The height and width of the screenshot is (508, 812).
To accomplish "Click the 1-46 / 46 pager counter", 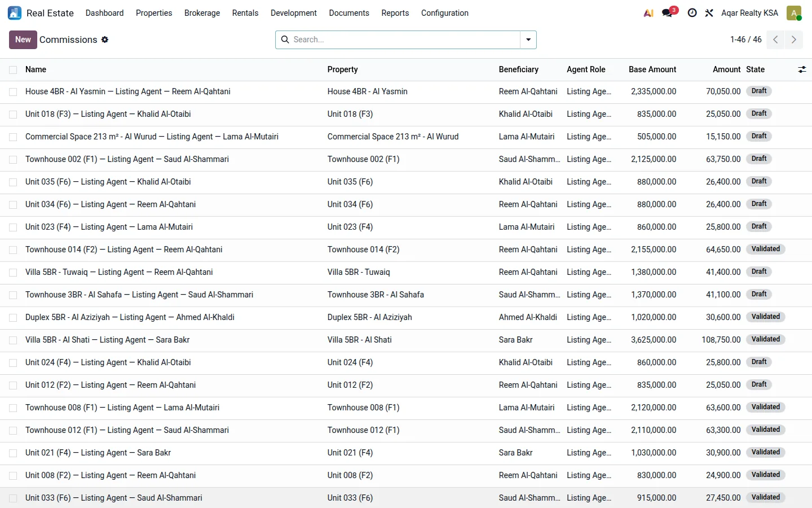I will coord(745,40).
